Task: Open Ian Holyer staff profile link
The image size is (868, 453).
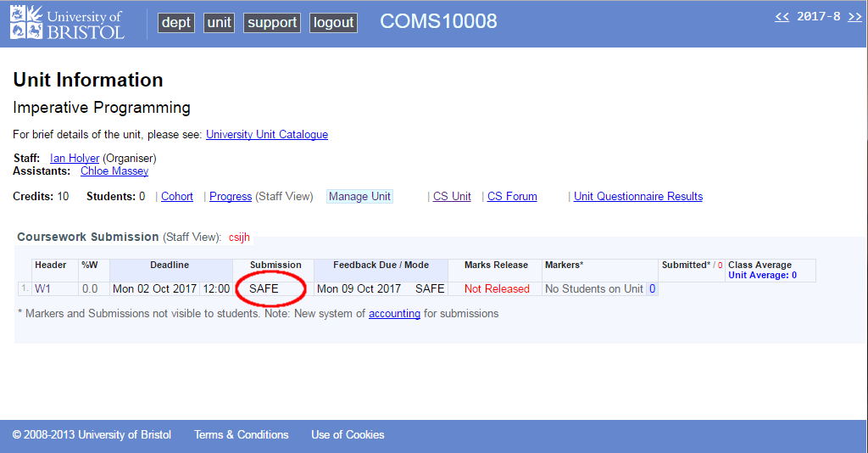Action: point(75,159)
